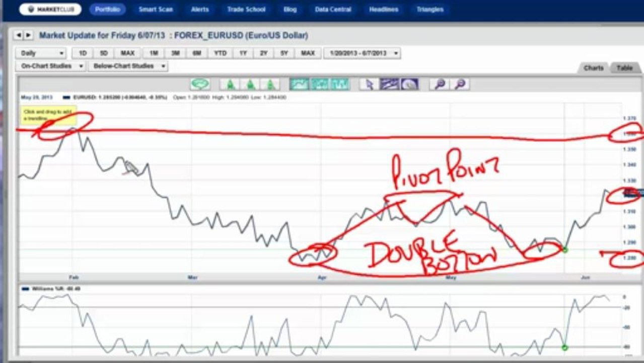Expand the Below-Chart Studies dropdown
Viewport: 644px width, 363px height.
128,66
